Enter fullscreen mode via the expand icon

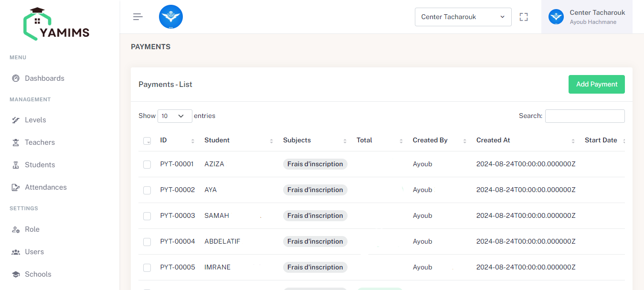(523, 16)
